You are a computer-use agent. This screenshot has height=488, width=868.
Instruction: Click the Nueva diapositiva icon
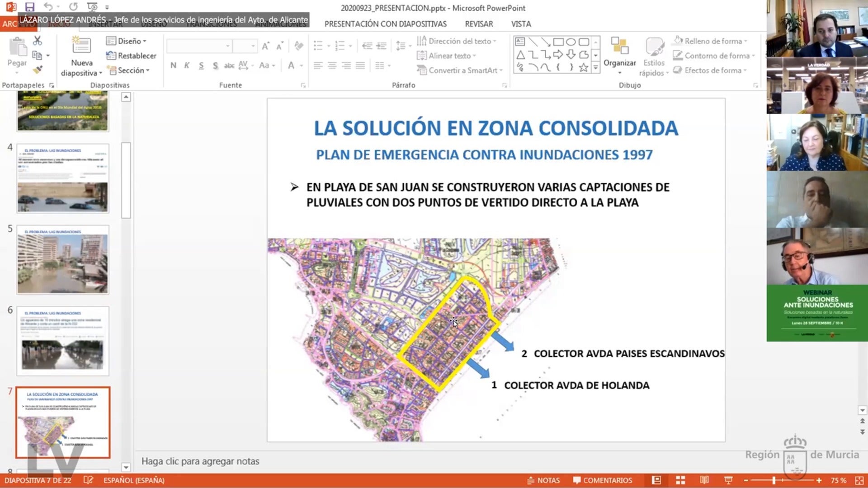(81, 46)
